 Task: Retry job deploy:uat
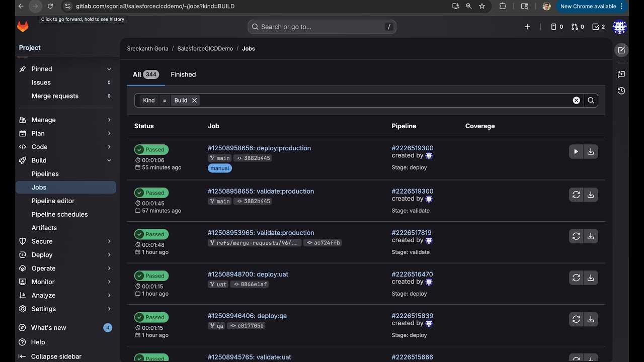[576, 278]
